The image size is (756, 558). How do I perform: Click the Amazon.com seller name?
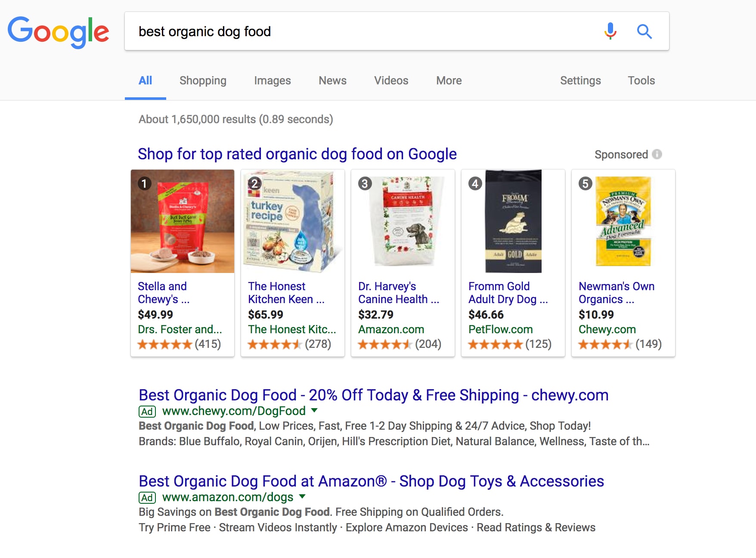tap(391, 329)
